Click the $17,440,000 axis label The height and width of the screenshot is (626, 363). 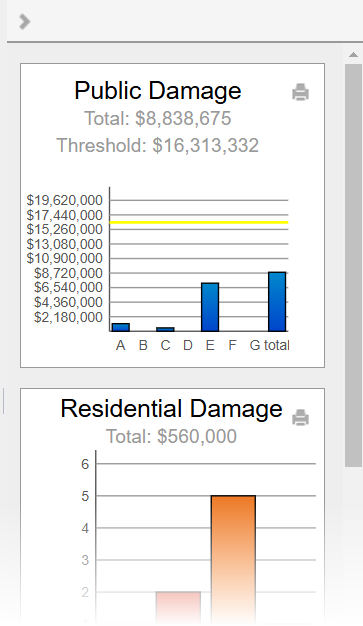point(65,215)
